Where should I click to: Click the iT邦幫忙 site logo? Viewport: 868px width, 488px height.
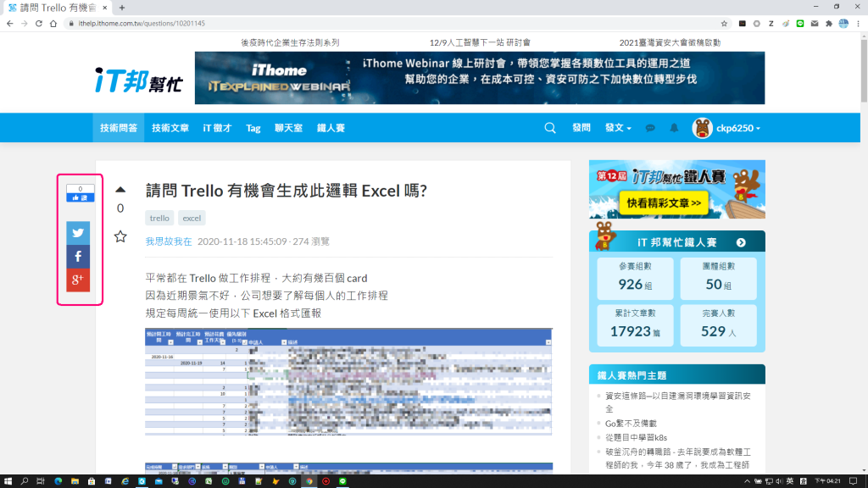(138, 80)
